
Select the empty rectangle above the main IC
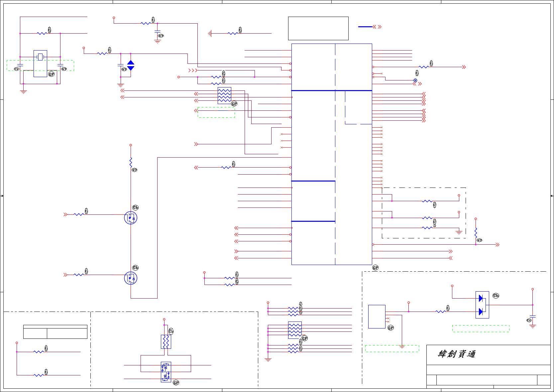(318, 28)
